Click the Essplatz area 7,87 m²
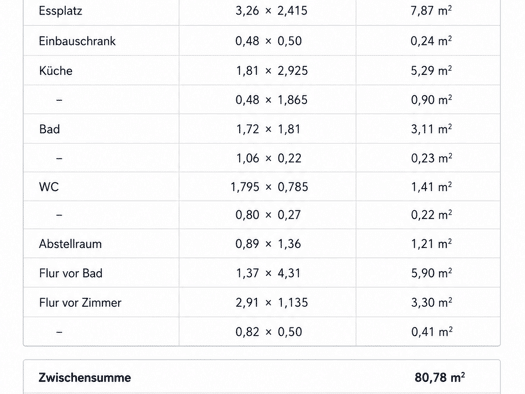The image size is (525, 394). coord(431,11)
